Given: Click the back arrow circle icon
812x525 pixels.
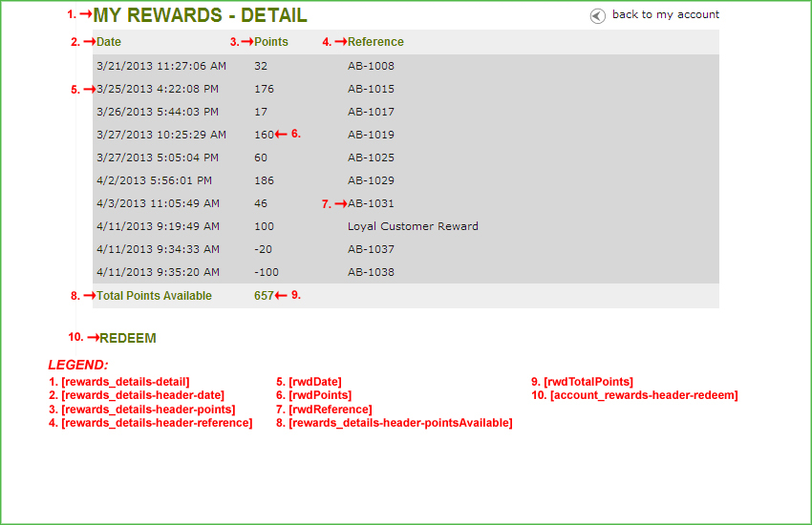Looking at the screenshot, I should [598, 15].
